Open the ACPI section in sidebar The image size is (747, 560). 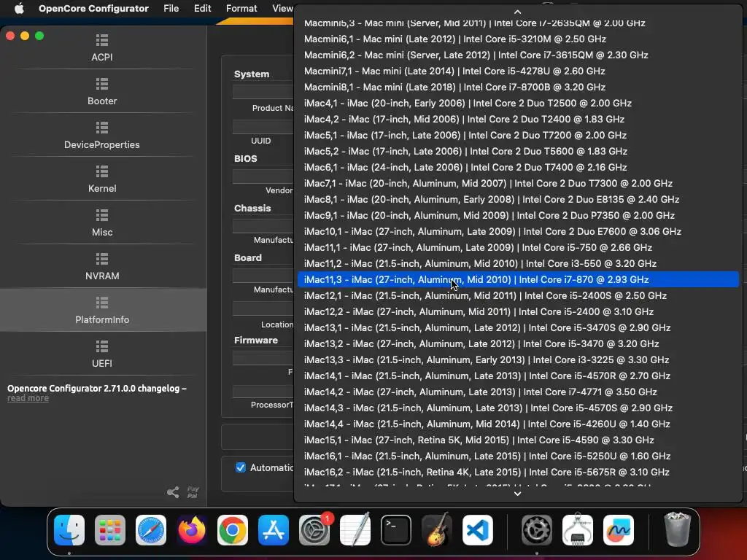[x=102, y=48]
